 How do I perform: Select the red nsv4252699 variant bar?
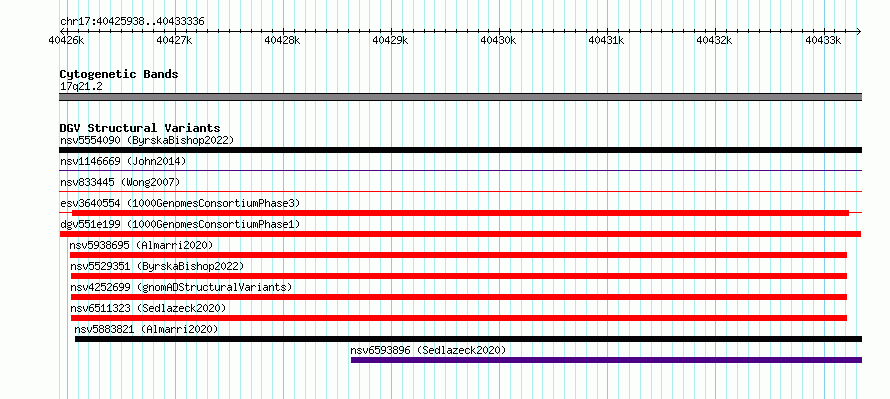(x=459, y=297)
